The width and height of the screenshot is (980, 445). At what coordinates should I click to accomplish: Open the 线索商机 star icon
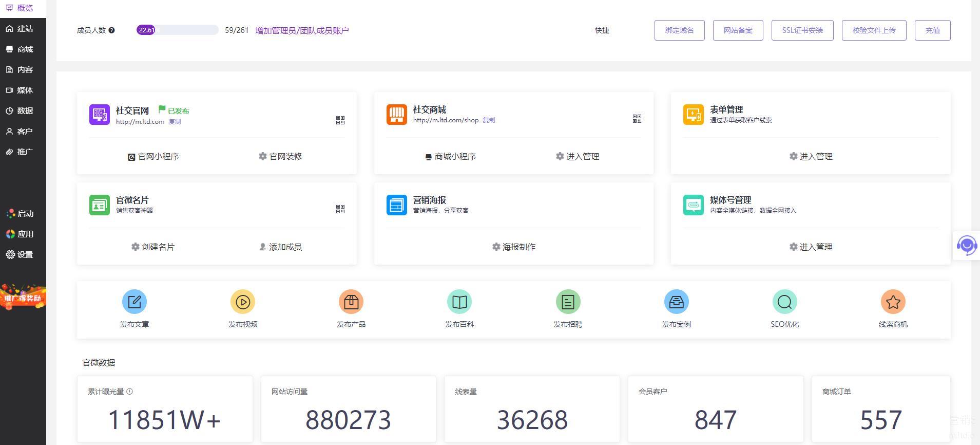point(893,302)
